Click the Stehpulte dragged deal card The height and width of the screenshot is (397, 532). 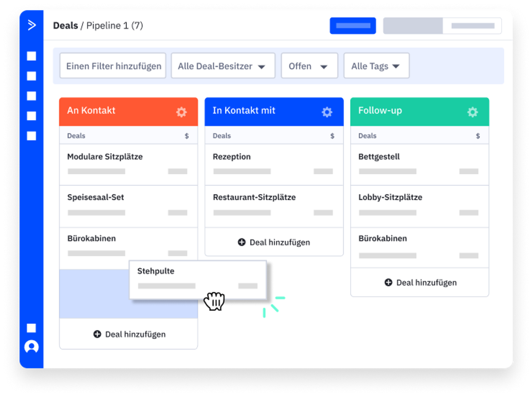click(x=198, y=279)
